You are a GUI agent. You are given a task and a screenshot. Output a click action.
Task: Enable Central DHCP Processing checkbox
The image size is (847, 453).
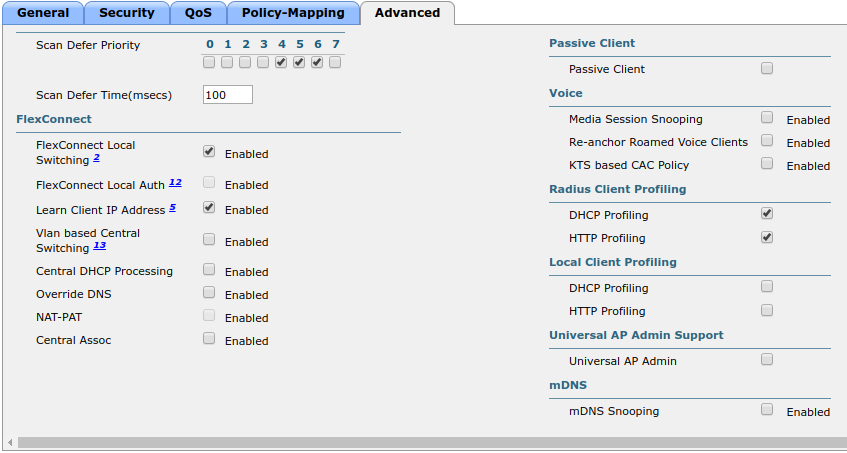[x=209, y=269]
